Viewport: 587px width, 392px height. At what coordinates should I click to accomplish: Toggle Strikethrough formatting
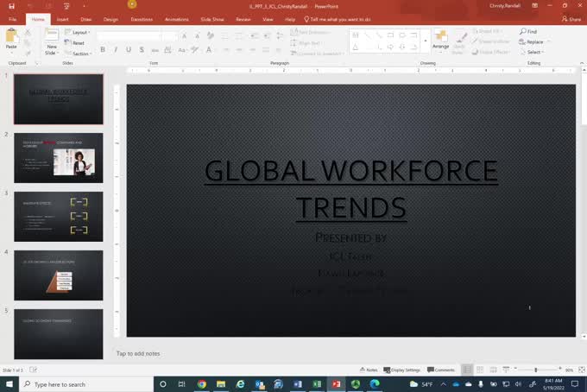pyautogui.click(x=155, y=49)
